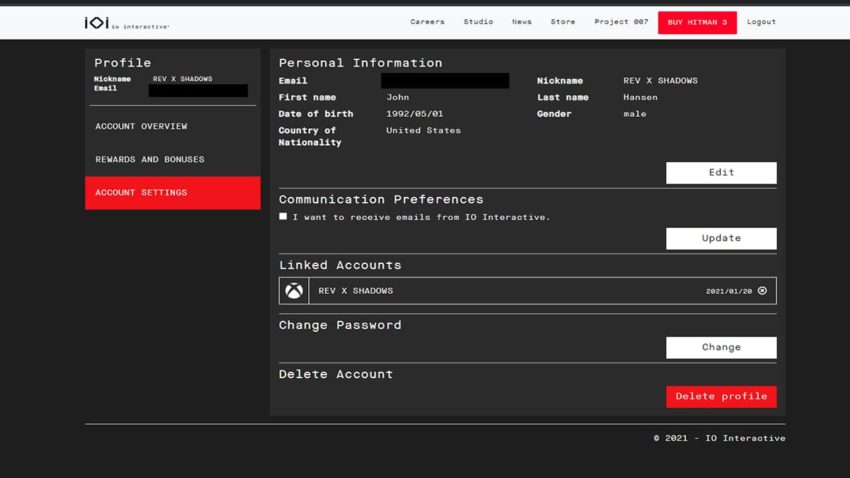Click the 2021 IO Interactive copyright text
The width and height of the screenshot is (850, 478).
(x=719, y=438)
